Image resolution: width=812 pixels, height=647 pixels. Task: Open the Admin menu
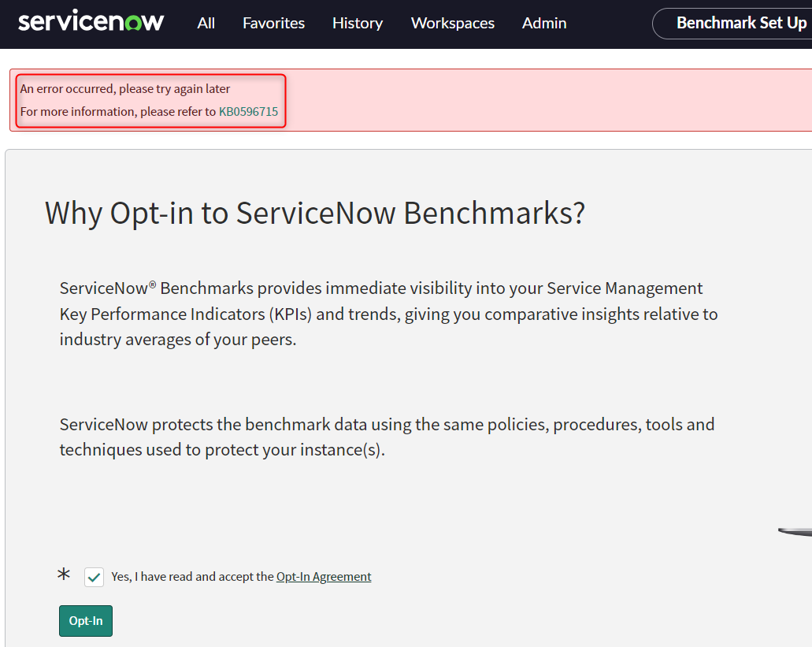pyautogui.click(x=544, y=24)
